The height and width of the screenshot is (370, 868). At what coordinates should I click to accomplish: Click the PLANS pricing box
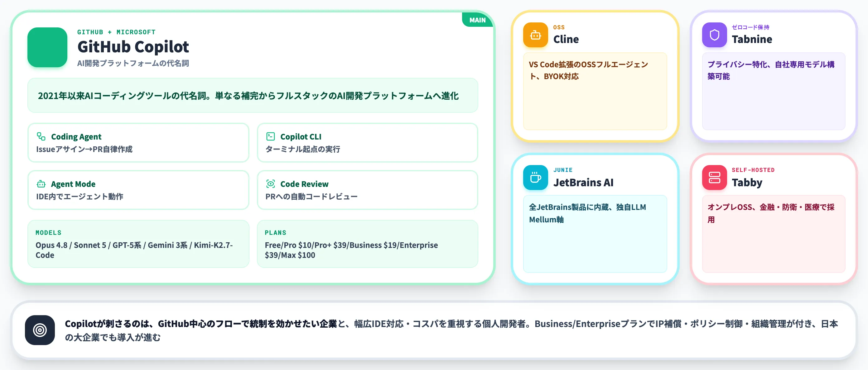coord(367,244)
